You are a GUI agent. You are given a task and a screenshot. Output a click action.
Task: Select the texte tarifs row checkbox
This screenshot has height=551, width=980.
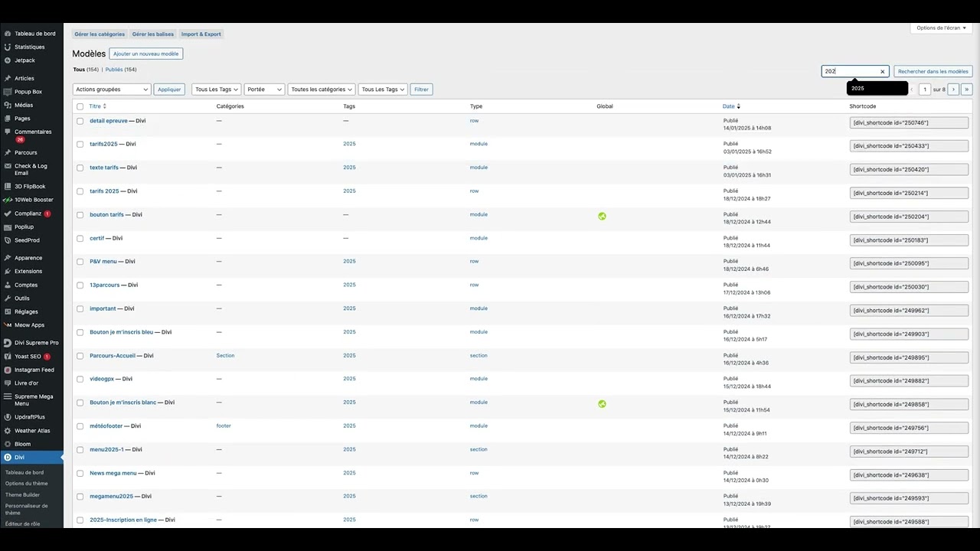[80, 168]
